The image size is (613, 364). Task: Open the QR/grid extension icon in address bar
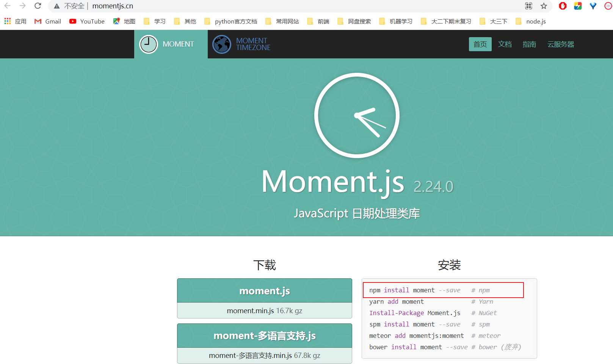(528, 6)
